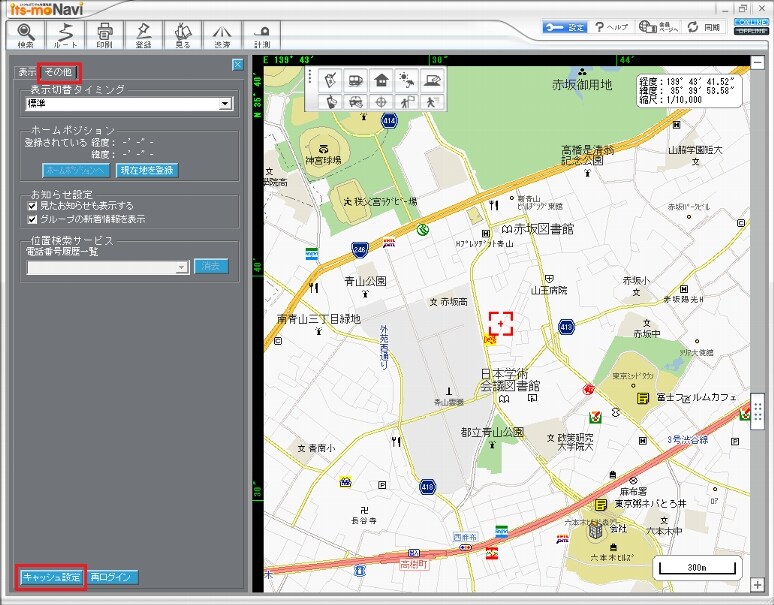Open the ルート route tool
Screen dimensions: 774x605
(x=65, y=35)
